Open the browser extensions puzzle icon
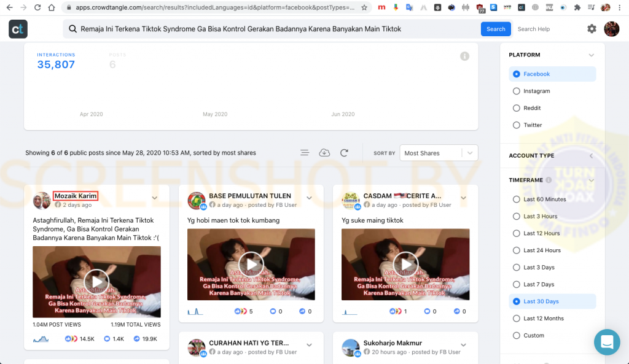 tap(577, 7)
